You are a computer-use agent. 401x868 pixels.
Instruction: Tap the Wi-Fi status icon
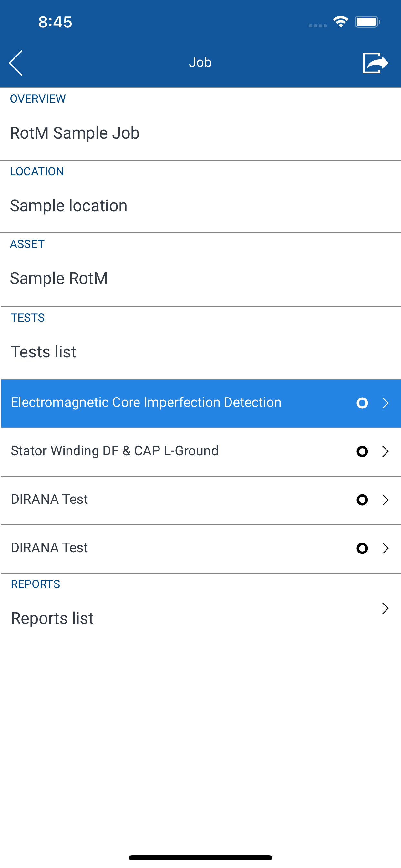[x=340, y=22]
